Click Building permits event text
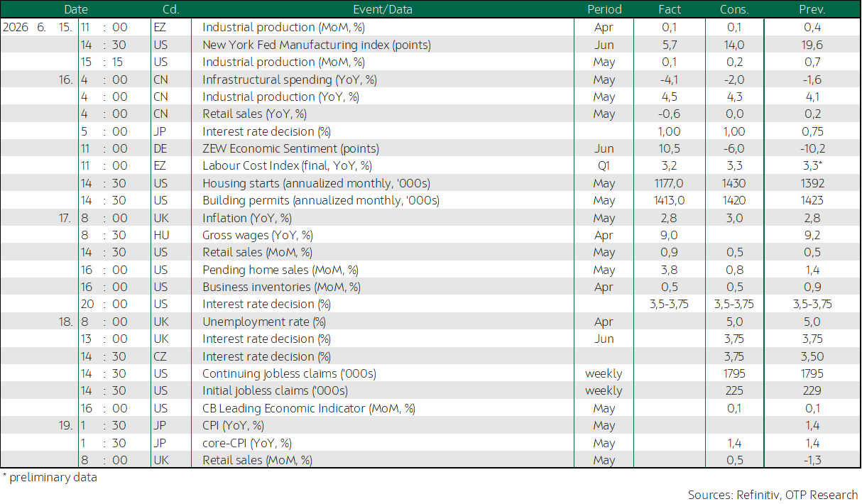The height and width of the screenshot is (504, 862). 321,200
